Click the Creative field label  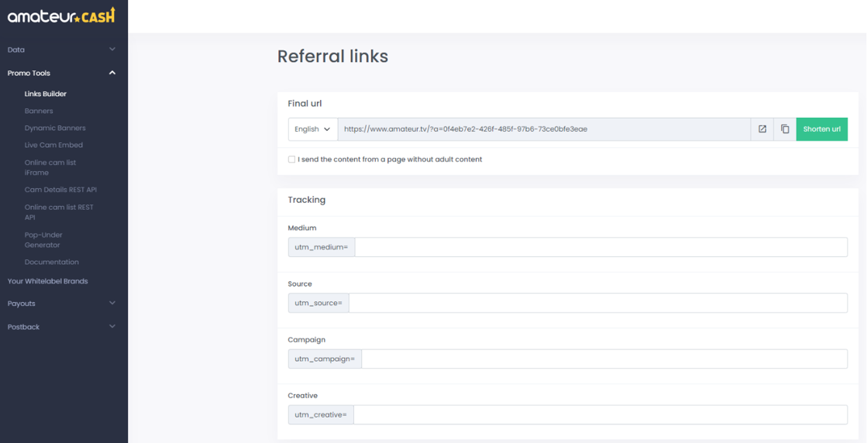[x=303, y=396]
